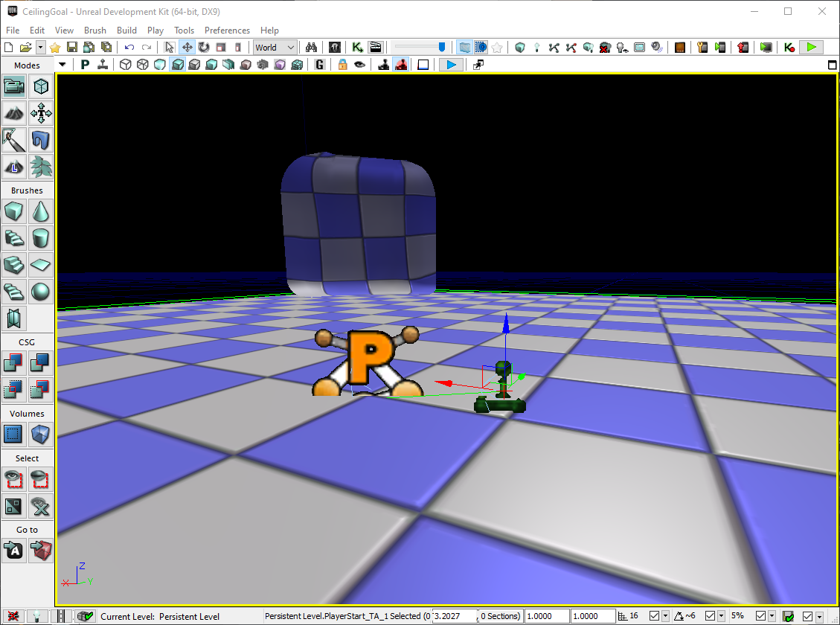Open the World coordinate system dropdown
The height and width of the screenshot is (625, 840).
(x=275, y=47)
